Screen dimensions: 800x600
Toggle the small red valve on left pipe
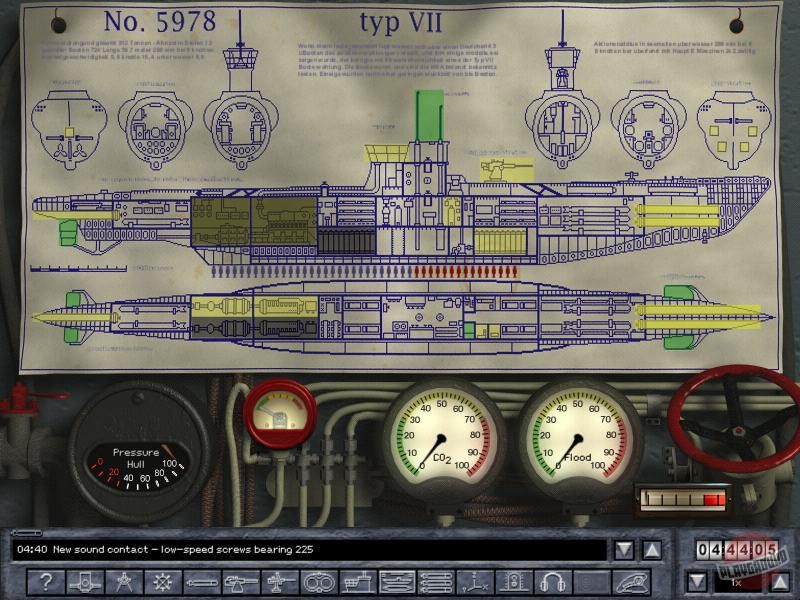24,405
